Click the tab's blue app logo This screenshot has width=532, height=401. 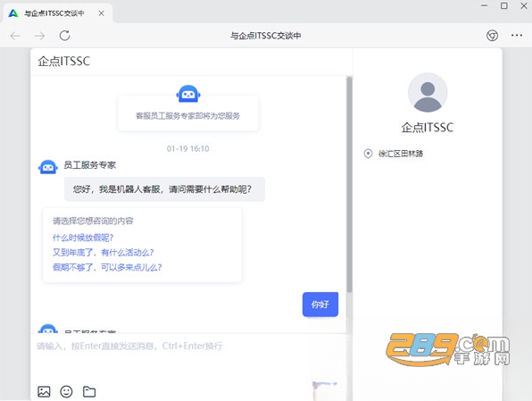tap(13, 13)
